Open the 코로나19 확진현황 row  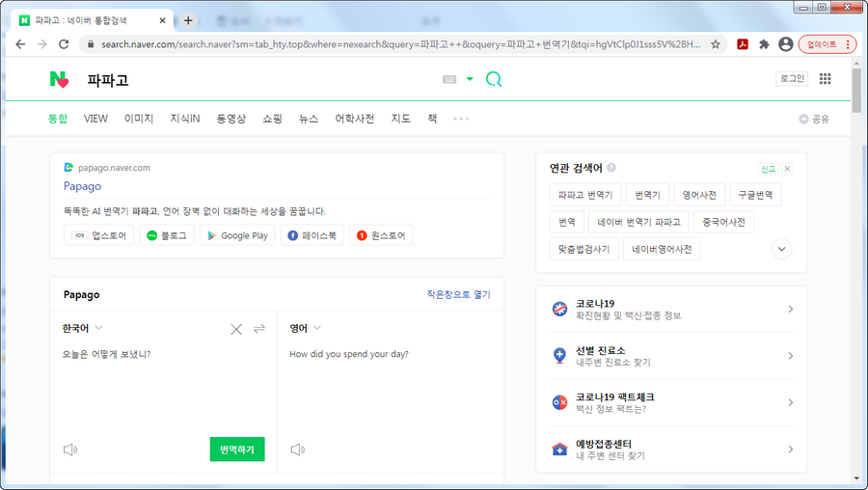point(671,309)
